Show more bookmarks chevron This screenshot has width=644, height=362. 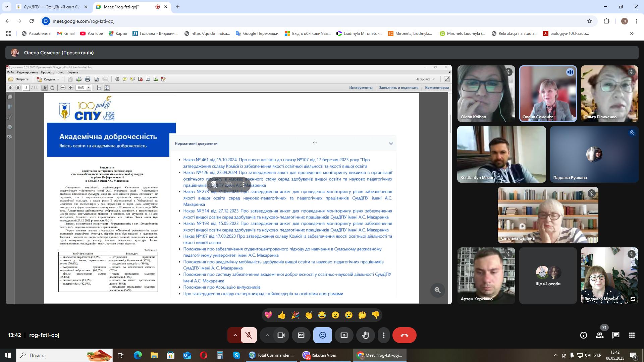click(x=632, y=34)
